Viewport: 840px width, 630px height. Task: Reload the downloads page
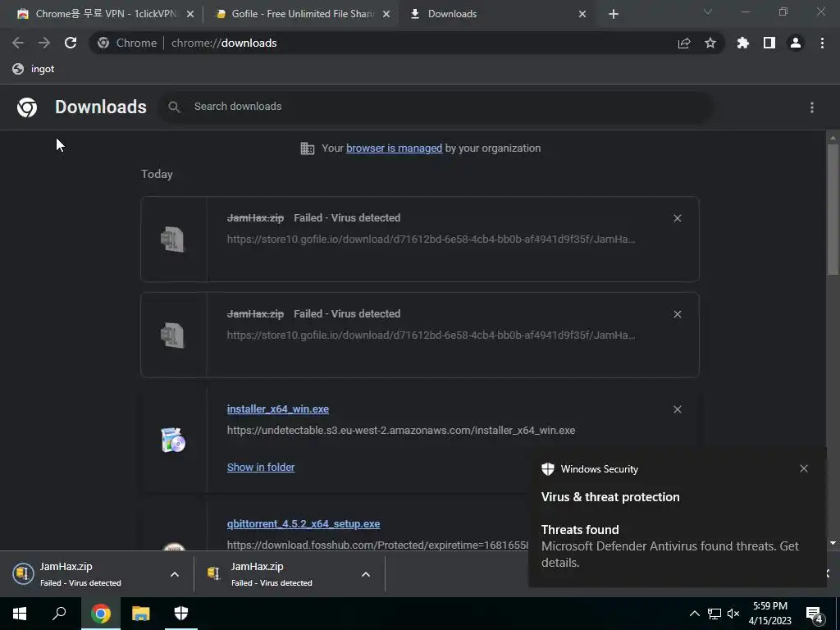(71, 43)
